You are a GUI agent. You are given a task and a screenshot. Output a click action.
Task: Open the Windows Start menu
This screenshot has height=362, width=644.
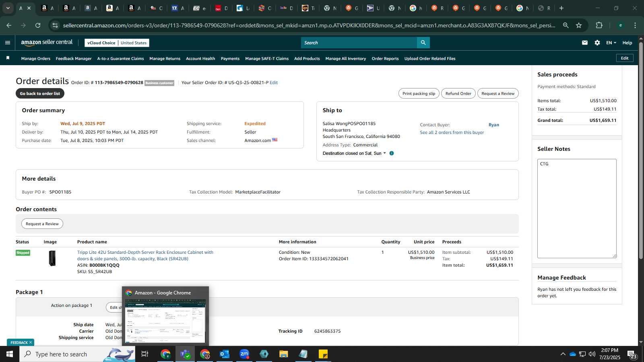click(x=10, y=354)
